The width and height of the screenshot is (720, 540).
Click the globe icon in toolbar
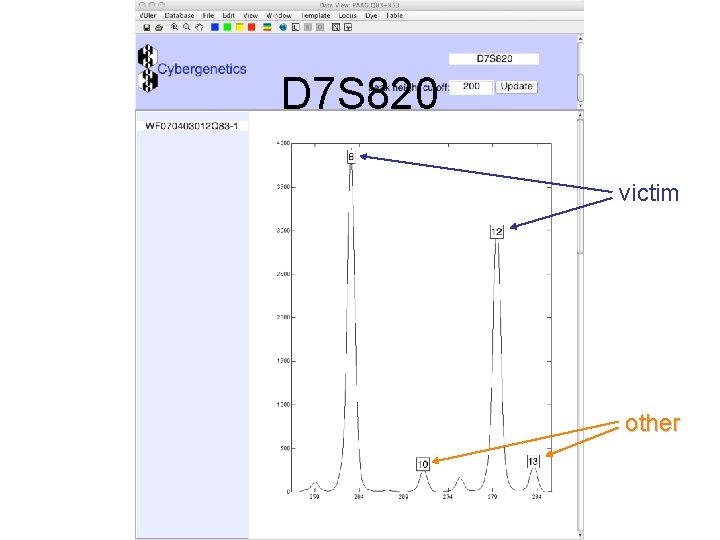[x=283, y=27]
